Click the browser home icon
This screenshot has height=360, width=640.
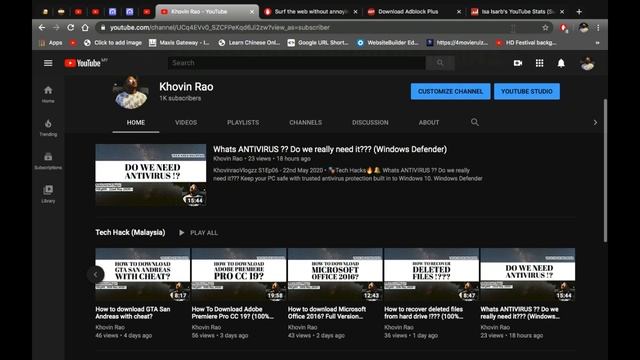(85, 27)
